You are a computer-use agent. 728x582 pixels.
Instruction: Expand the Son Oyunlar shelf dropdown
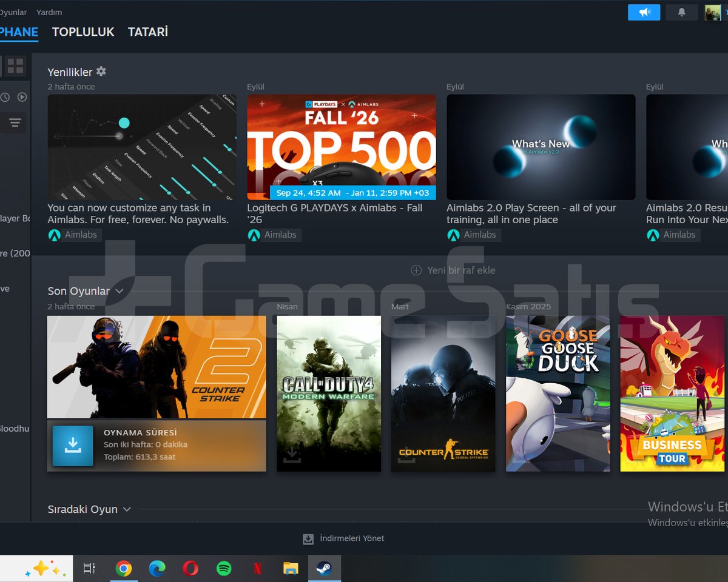[120, 291]
